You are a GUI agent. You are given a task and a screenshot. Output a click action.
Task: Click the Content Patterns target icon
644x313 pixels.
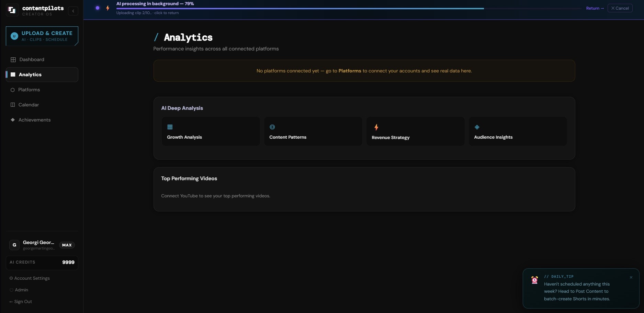[272, 127]
